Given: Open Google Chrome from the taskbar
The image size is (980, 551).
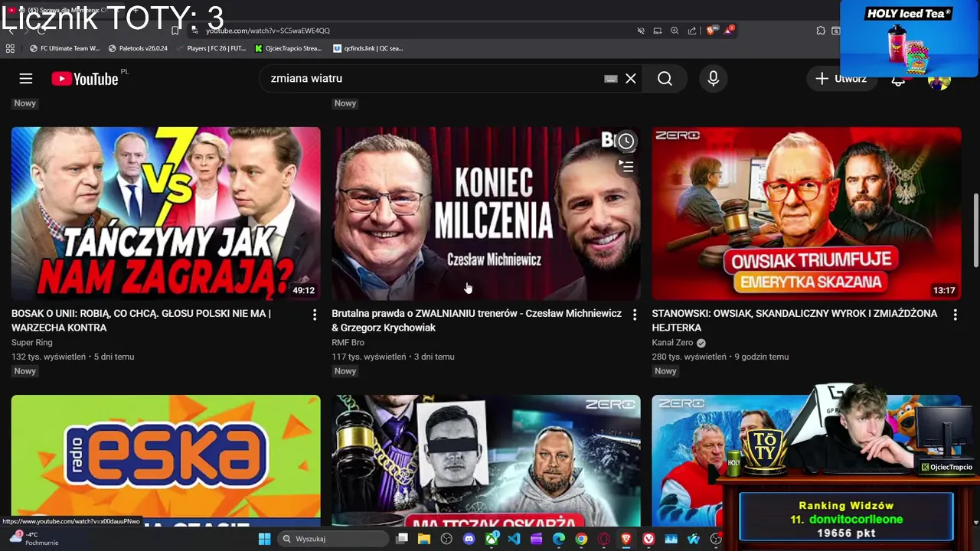Looking at the screenshot, I should (x=581, y=539).
